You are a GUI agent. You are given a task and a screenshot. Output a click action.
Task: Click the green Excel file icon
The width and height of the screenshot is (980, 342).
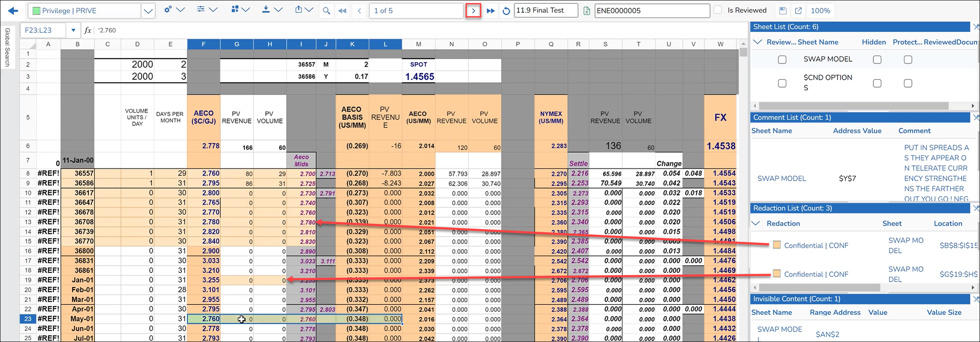tap(587, 11)
